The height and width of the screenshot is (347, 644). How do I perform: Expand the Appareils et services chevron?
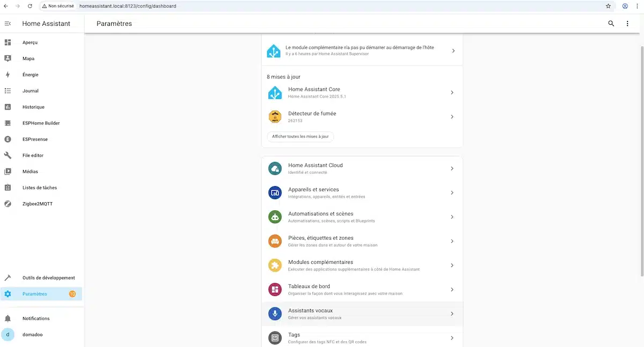pyautogui.click(x=452, y=193)
